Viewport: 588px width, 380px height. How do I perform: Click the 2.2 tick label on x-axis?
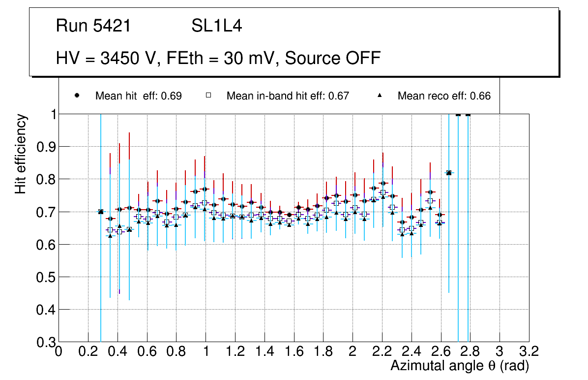point(382,351)
